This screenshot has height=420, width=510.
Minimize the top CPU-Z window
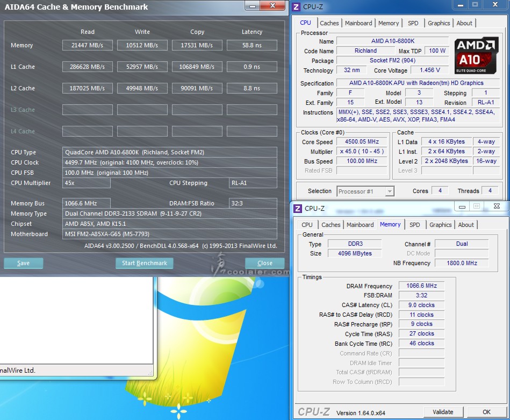461,5
